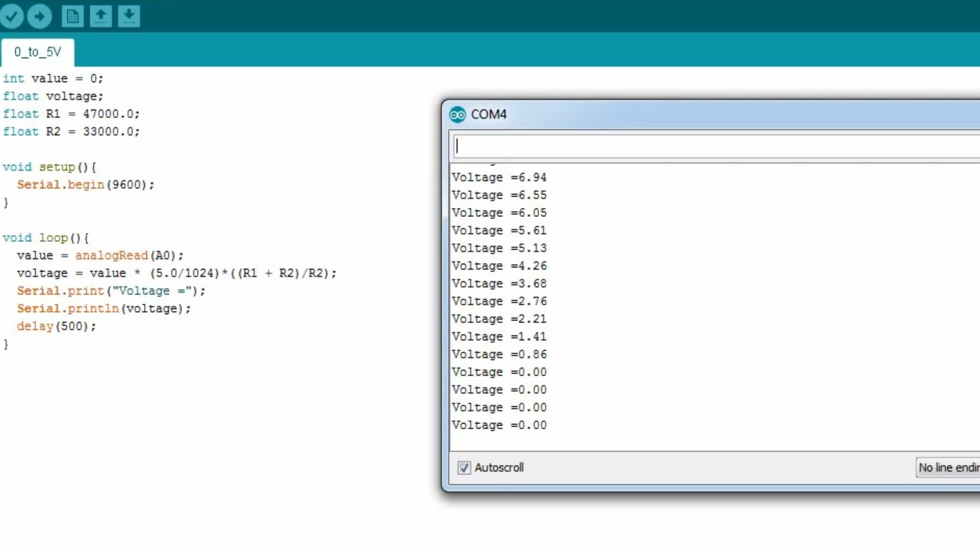Click the Serial.println(voltage) code line

click(x=104, y=309)
